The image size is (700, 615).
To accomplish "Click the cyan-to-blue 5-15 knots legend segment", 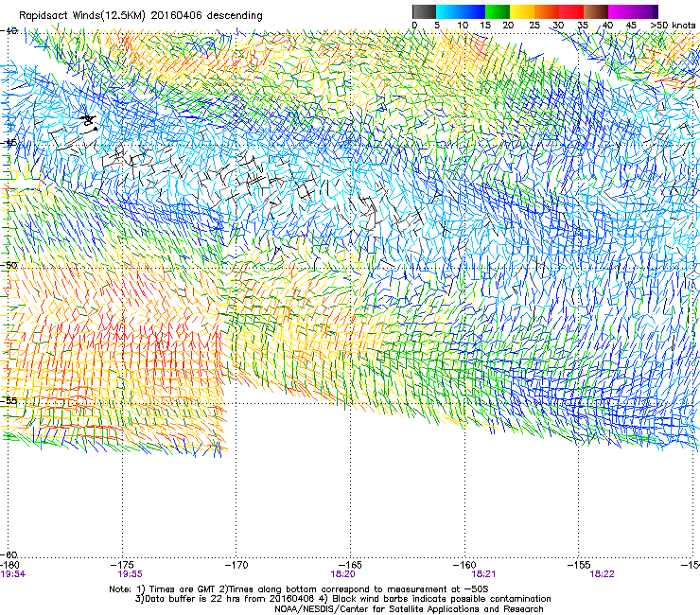I will (x=461, y=11).
